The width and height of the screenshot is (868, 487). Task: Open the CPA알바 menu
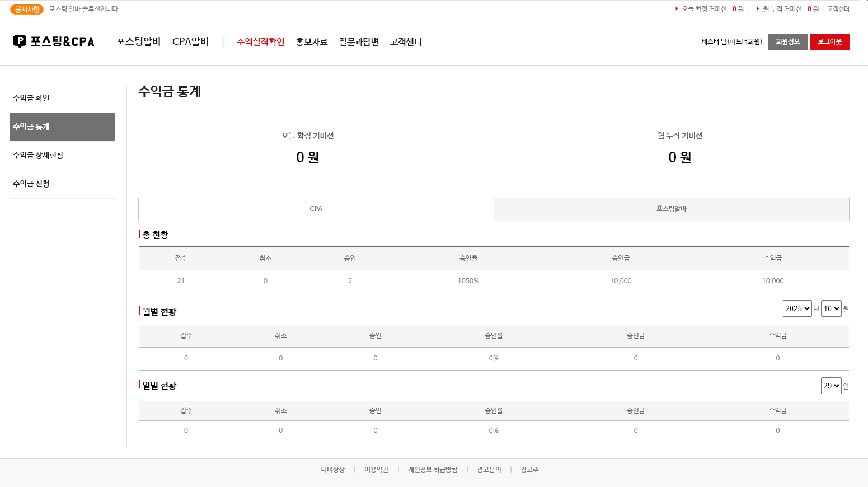point(191,42)
